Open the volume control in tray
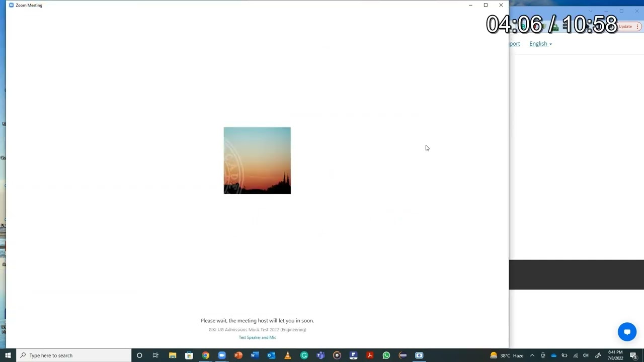The height and width of the screenshot is (362, 644). pyautogui.click(x=586, y=355)
